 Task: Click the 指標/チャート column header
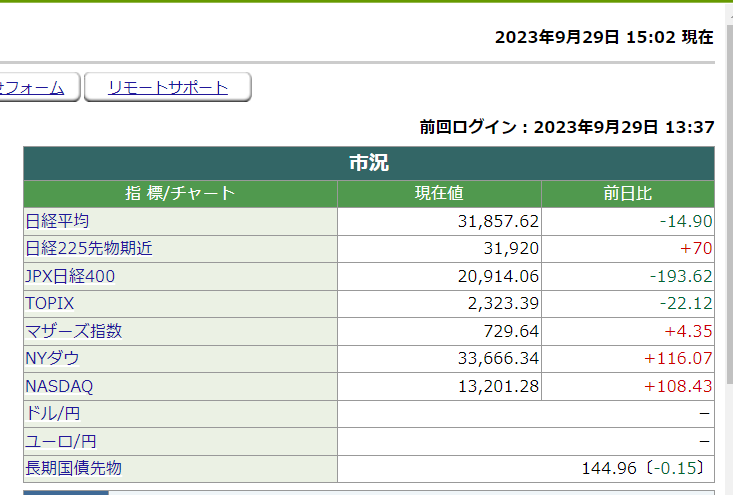180,194
